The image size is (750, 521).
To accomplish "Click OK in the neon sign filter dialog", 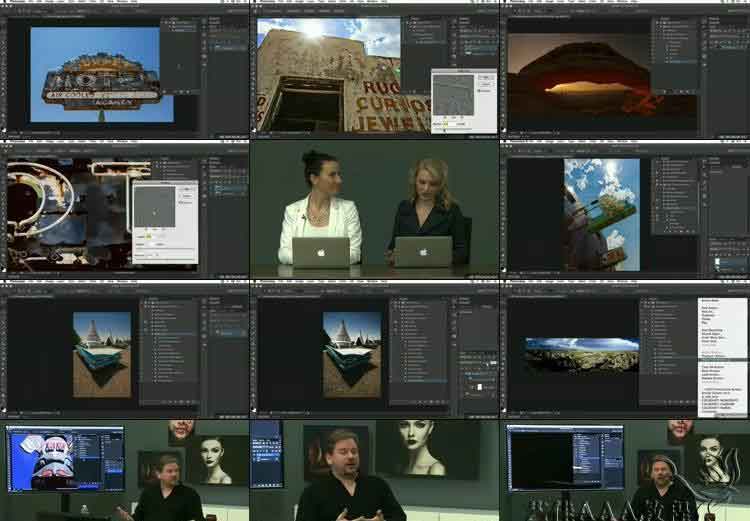I will tap(186, 187).
